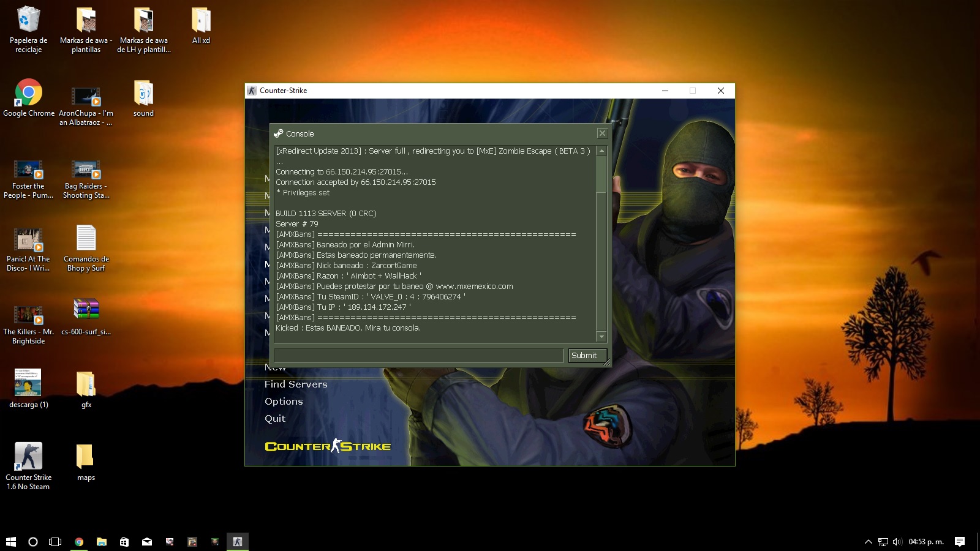Click the resize grip of the Console dialog
Image resolution: width=980 pixels, height=551 pixels.
click(607, 362)
